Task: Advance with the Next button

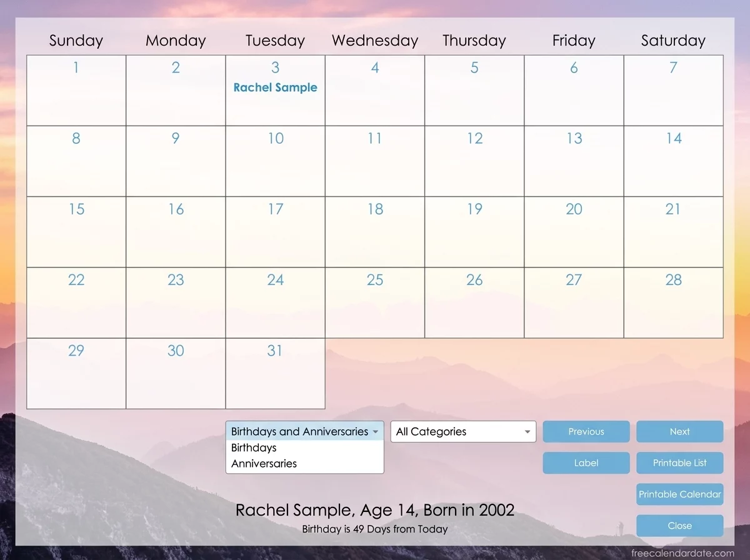Action: (680, 431)
